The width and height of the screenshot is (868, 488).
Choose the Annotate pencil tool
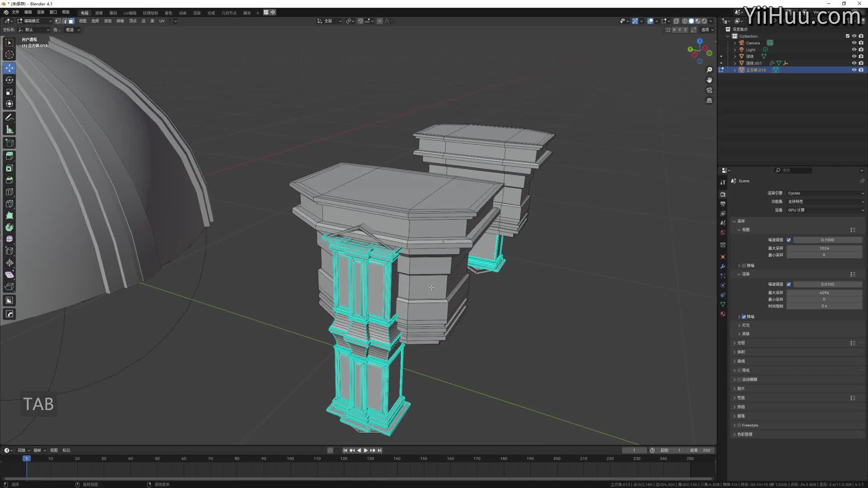pos(9,117)
